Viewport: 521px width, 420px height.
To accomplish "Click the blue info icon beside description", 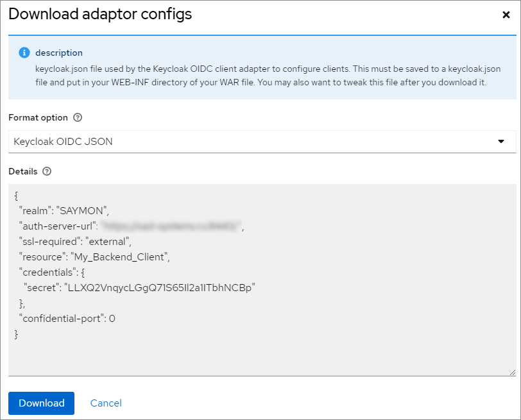I will pos(24,53).
